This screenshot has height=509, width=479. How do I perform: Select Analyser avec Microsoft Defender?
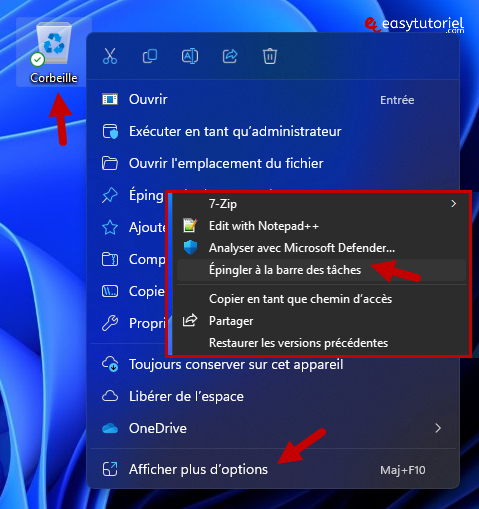pyautogui.click(x=321, y=248)
